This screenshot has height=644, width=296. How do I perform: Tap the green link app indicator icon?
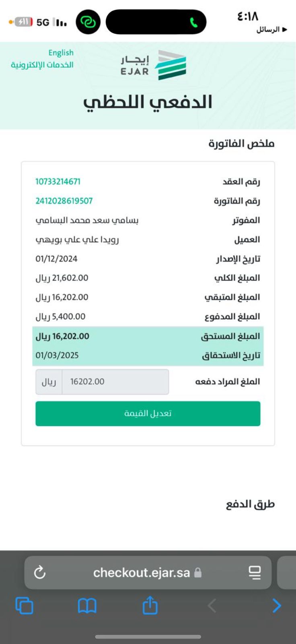click(x=88, y=22)
